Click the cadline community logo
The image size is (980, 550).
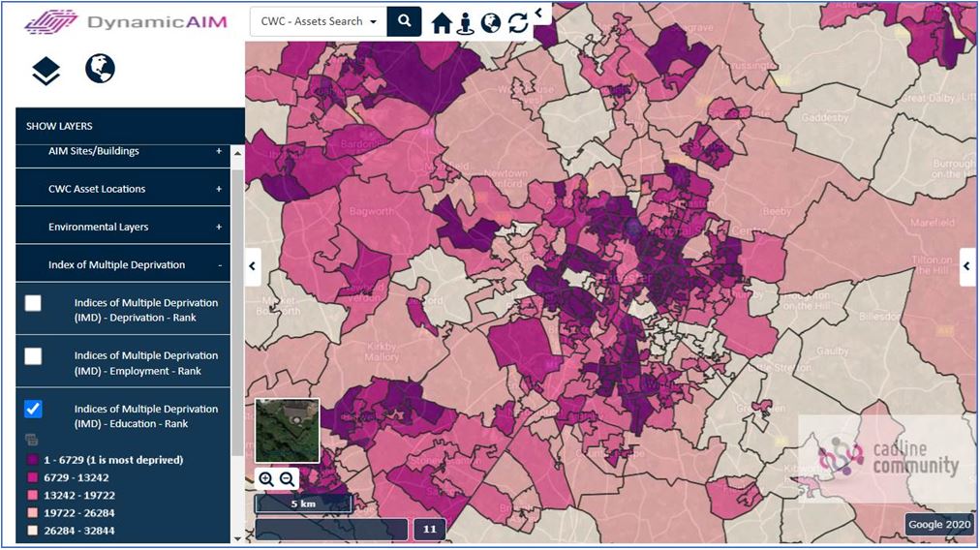pyautogui.click(x=889, y=458)
